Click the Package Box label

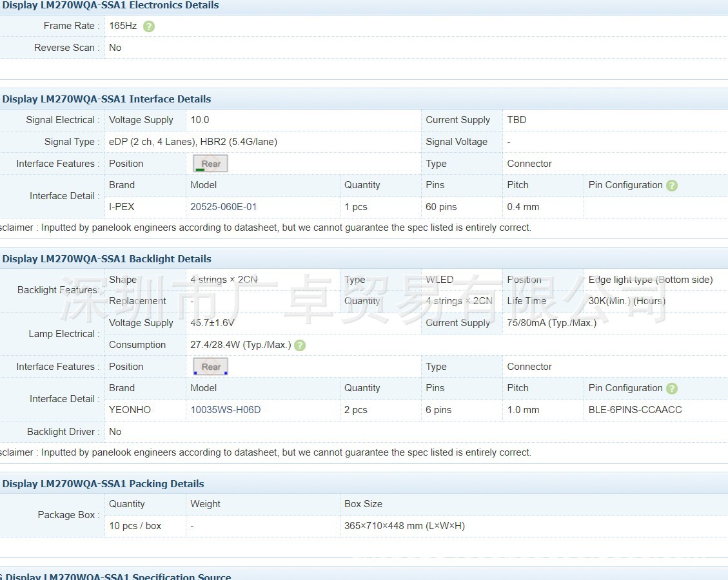click(x=68, y=514)
